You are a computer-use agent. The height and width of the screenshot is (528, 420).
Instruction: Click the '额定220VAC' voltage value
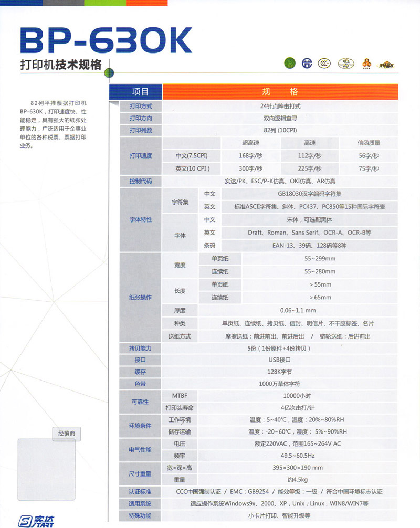coord(298,443)
